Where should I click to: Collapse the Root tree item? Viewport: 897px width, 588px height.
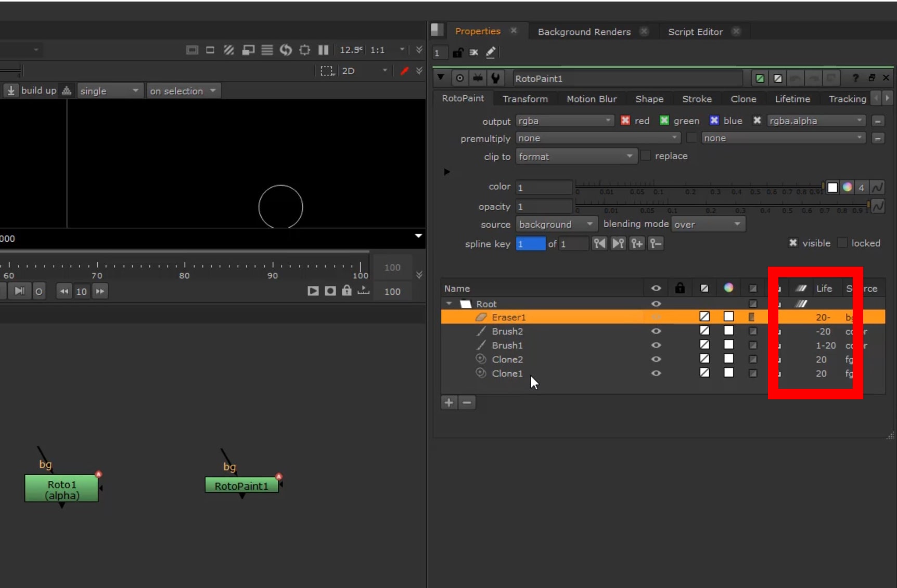[449, 304]
